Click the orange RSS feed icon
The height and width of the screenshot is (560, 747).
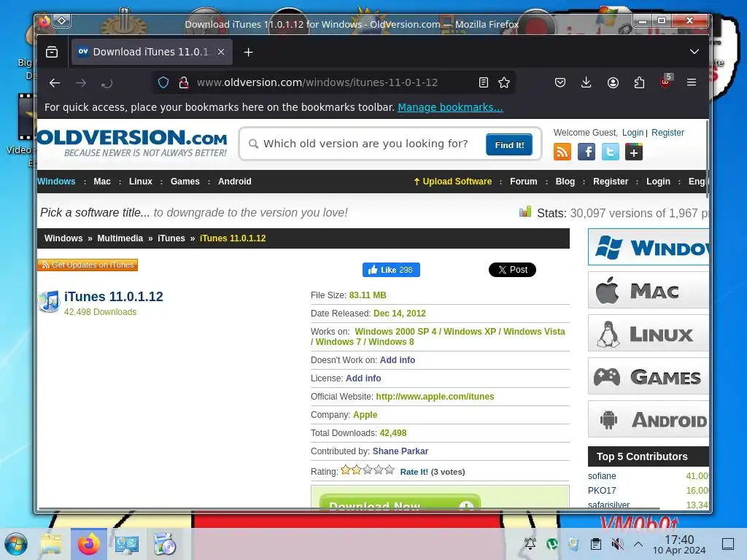[562, 152]
